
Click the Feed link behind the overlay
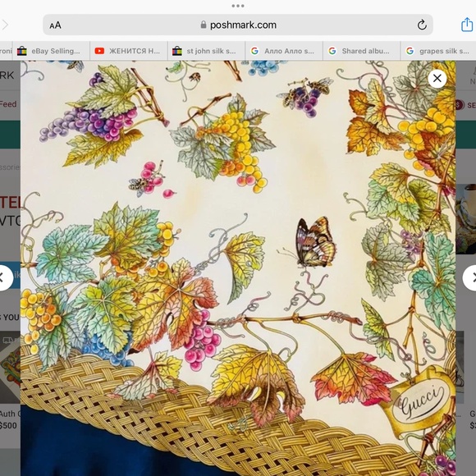tap(8, 104)
